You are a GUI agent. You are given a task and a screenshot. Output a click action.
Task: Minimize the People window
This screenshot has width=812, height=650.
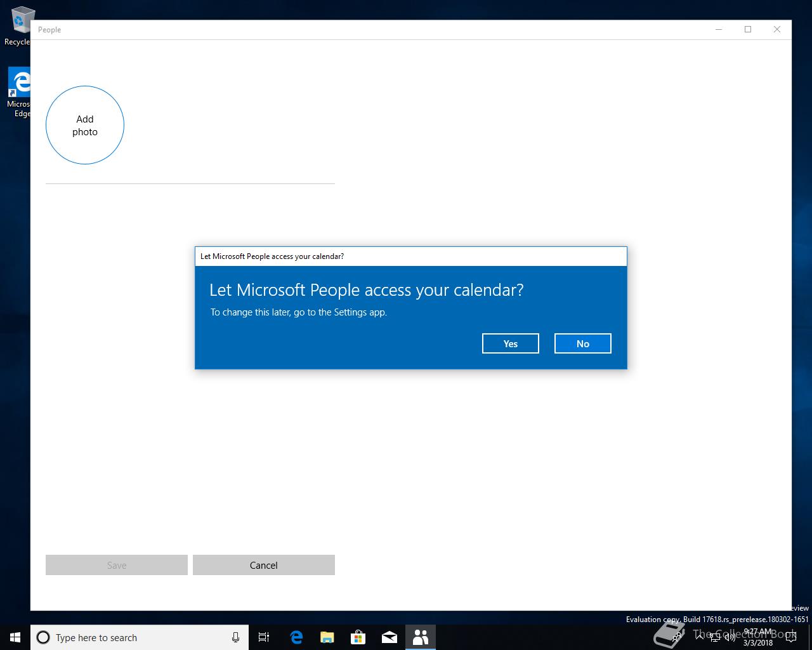(x=719, y=29)
